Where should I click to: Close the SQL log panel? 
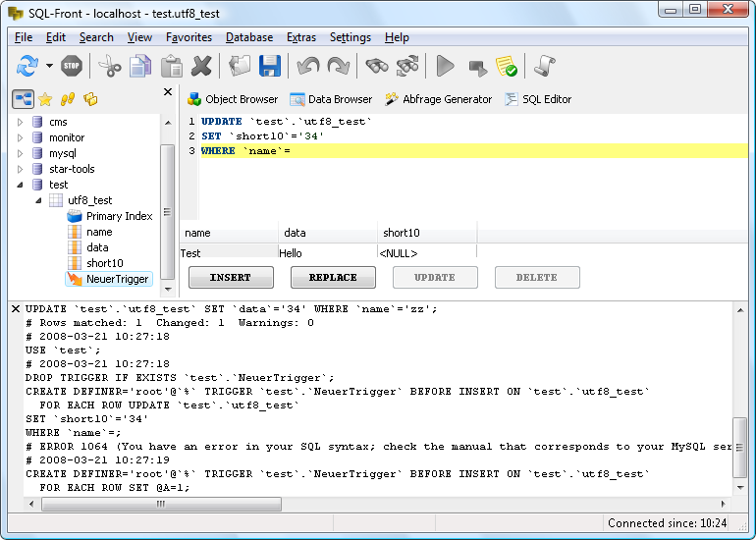point(16,309)
